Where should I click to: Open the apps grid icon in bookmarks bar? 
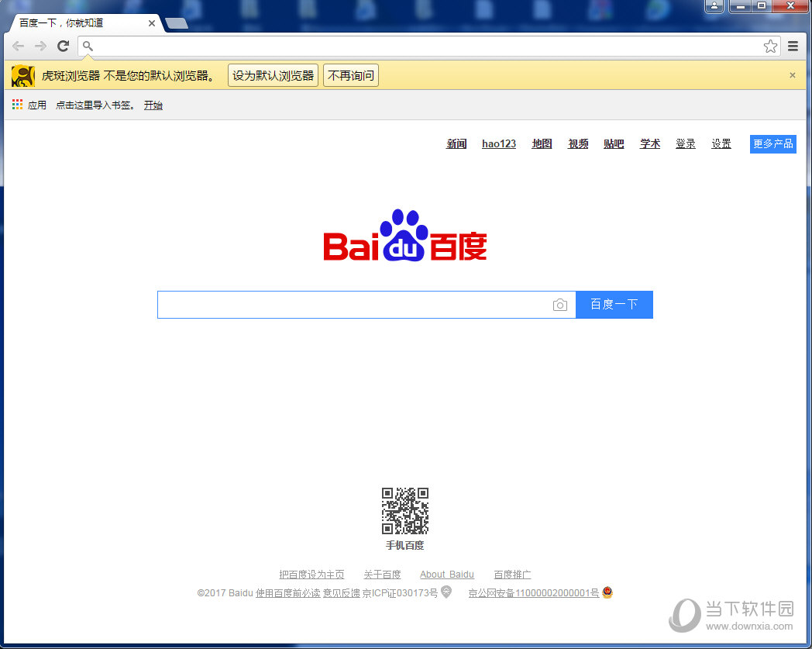pyautogui.click(x=18, y=105)
